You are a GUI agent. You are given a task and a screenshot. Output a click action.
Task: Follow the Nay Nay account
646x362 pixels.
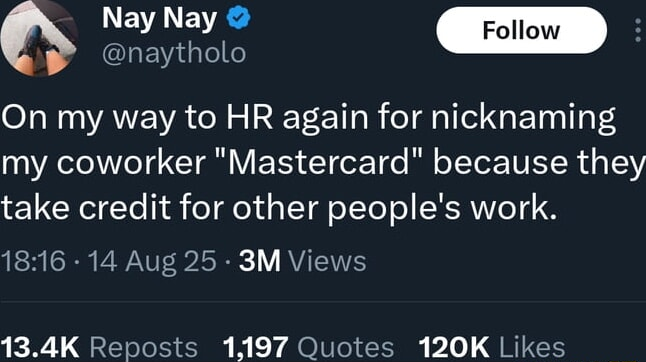[x=521, y=30]
